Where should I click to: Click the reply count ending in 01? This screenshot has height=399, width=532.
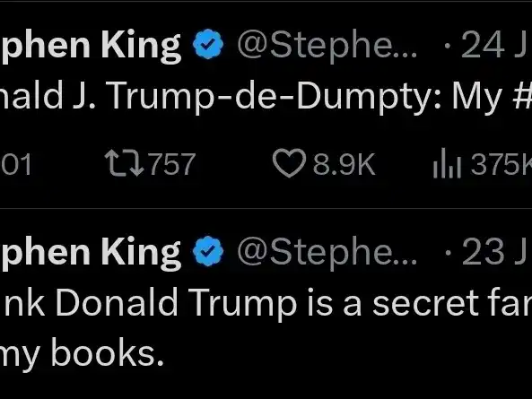[x=16, y=164]
